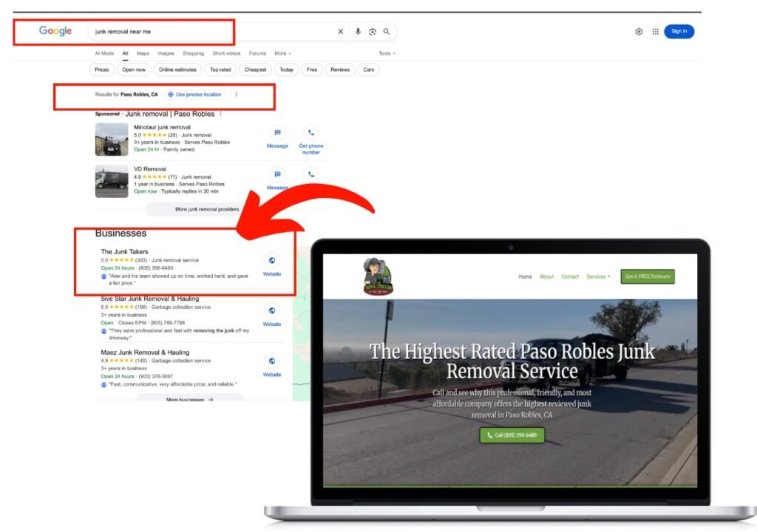757x532 pixels.
Task: Click 'Results for Paso Robles, CA' text
Action: (126, 95)
